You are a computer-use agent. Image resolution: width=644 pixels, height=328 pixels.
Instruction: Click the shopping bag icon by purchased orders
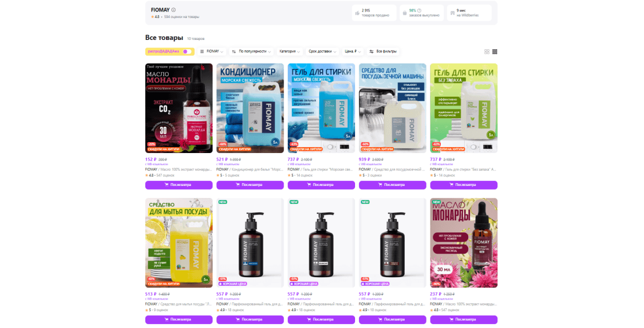[x=405, y=13]
